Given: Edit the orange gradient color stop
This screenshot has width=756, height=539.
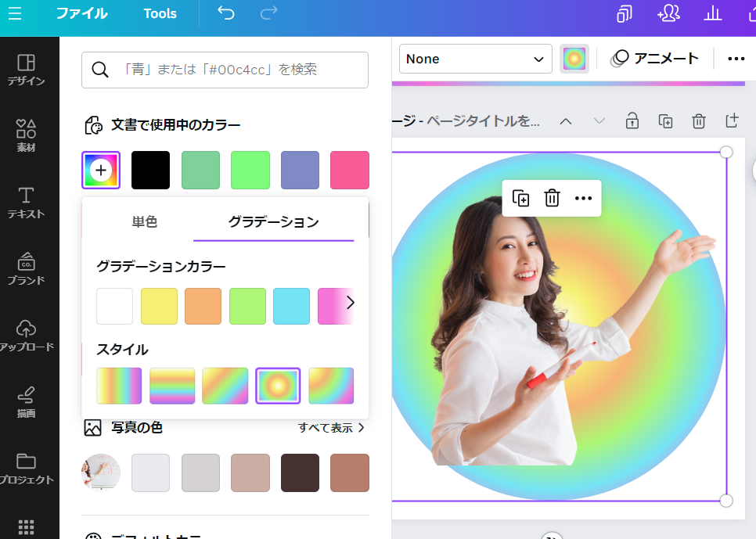Looking at the screenshot, I should (x=203, y=306).
